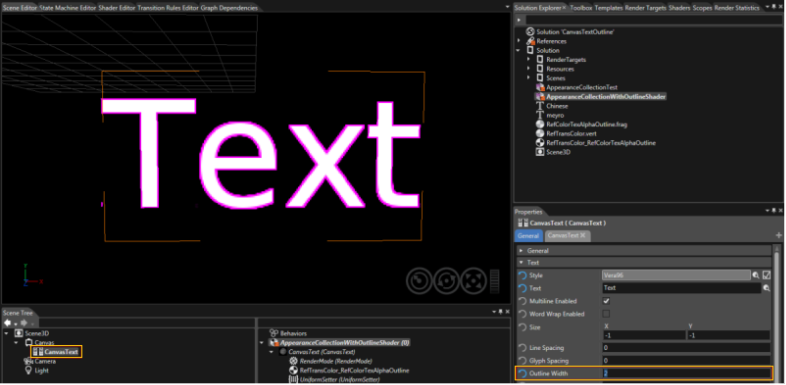Reset the Style property with its revert icon
The width and height of the screenshot is (786, 385).
522,275
